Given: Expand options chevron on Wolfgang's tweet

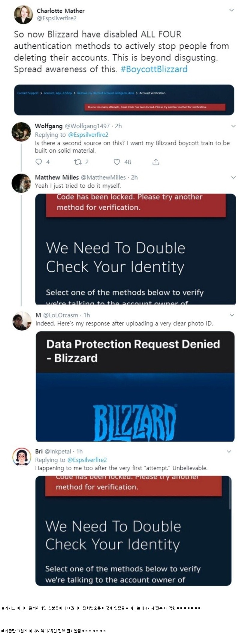Looking at the screenshot, I should 233,126.
